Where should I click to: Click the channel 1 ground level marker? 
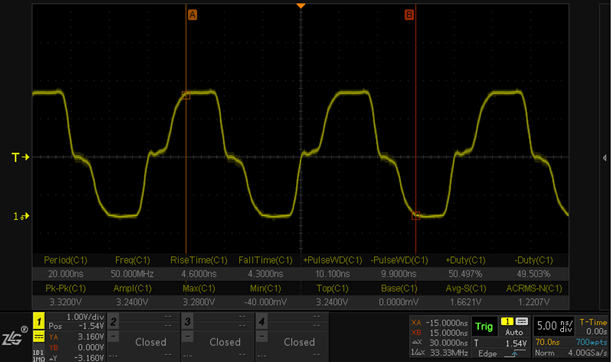point(21,216)
